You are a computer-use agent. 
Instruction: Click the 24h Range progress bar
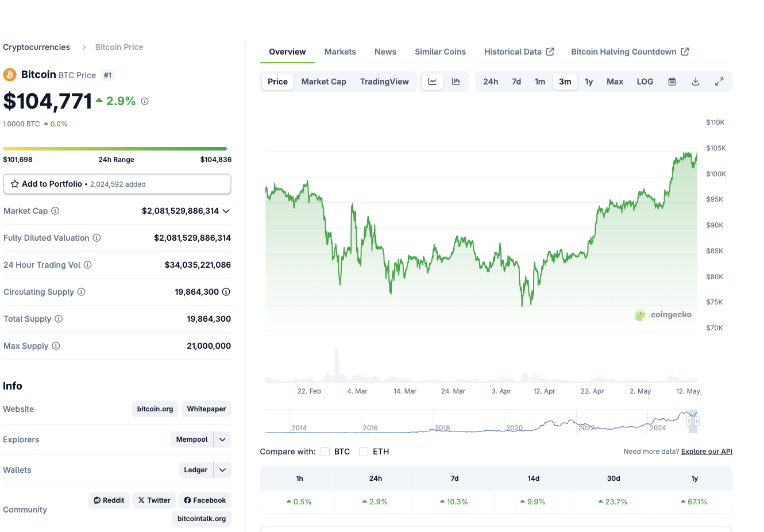[x=117, y=149]
